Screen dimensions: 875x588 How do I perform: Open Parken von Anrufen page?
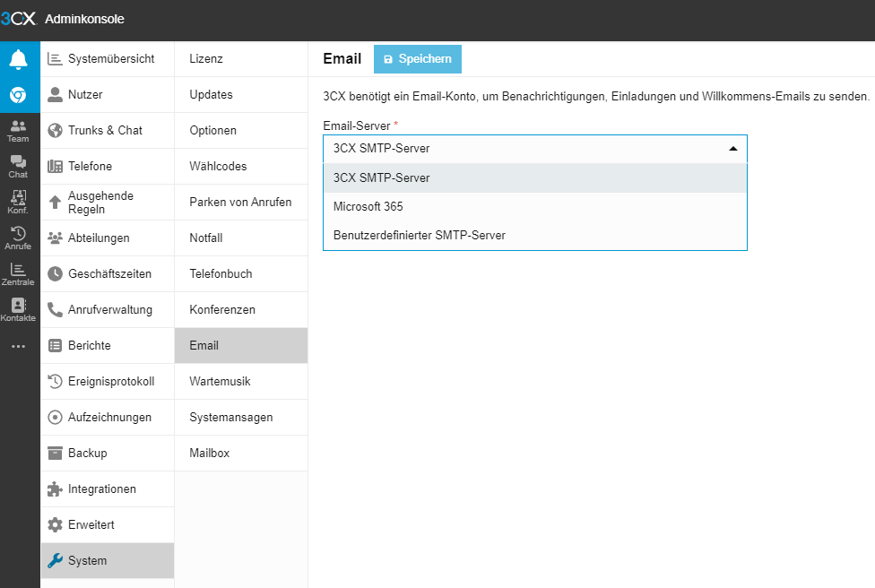point(241,202)
